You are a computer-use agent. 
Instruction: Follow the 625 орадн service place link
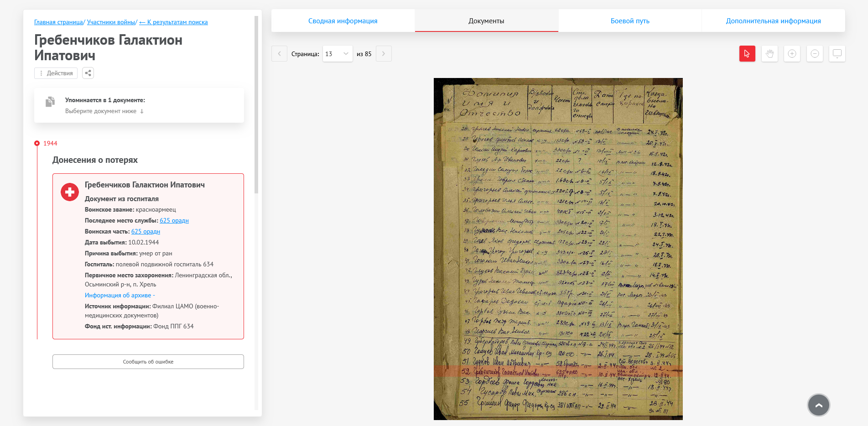pos(174,220)
